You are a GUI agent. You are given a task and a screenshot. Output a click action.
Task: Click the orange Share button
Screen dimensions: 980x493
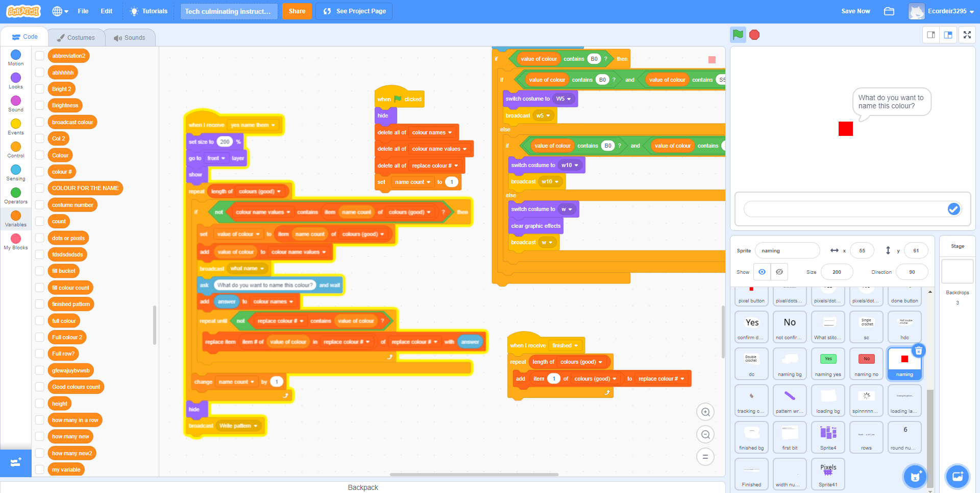point(297,11)
